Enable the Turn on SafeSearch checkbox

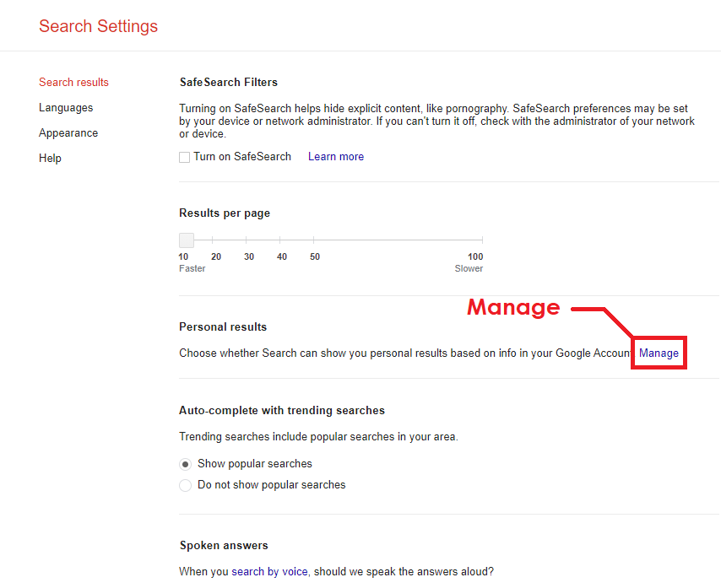[184, 157]
